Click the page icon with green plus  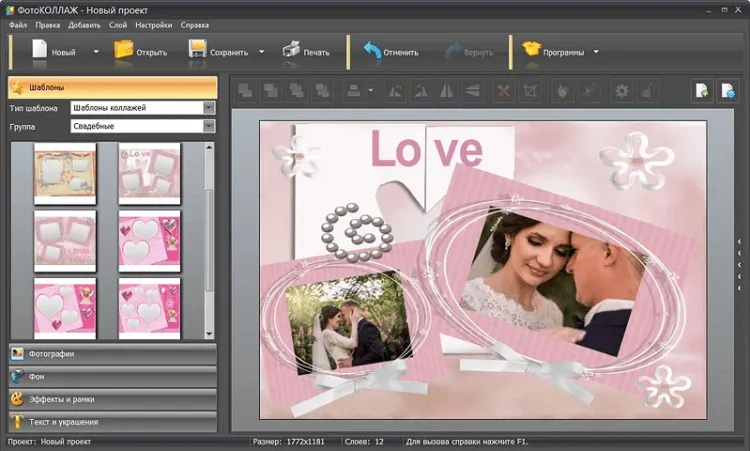(x=703, y=91)
